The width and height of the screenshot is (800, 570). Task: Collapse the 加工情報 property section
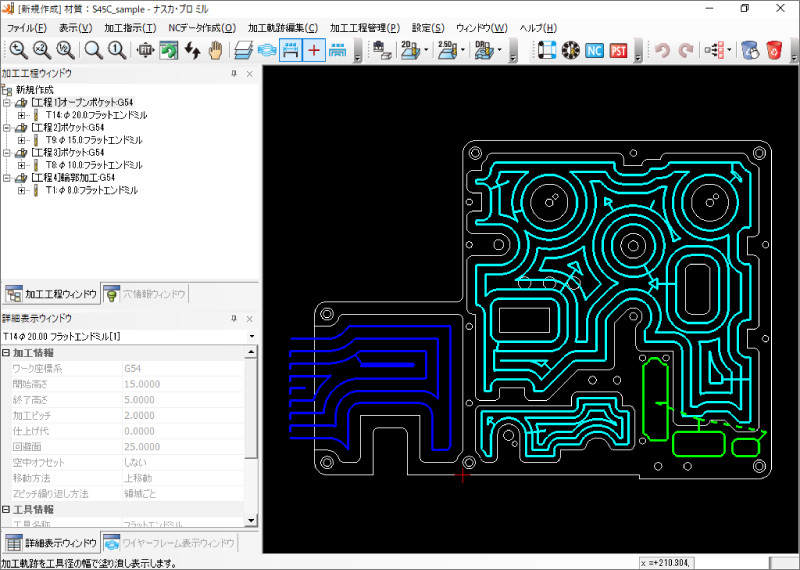coord(6,353)
